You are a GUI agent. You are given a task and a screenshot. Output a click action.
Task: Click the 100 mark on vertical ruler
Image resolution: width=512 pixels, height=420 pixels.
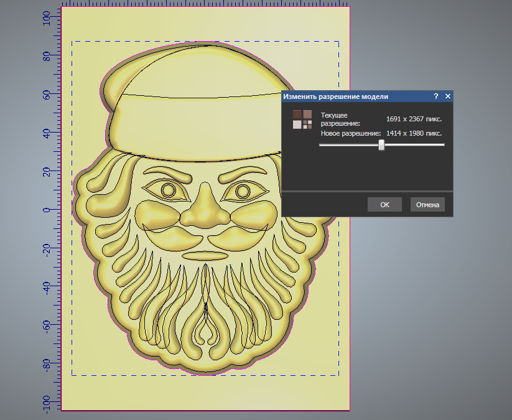pos(46,18)
